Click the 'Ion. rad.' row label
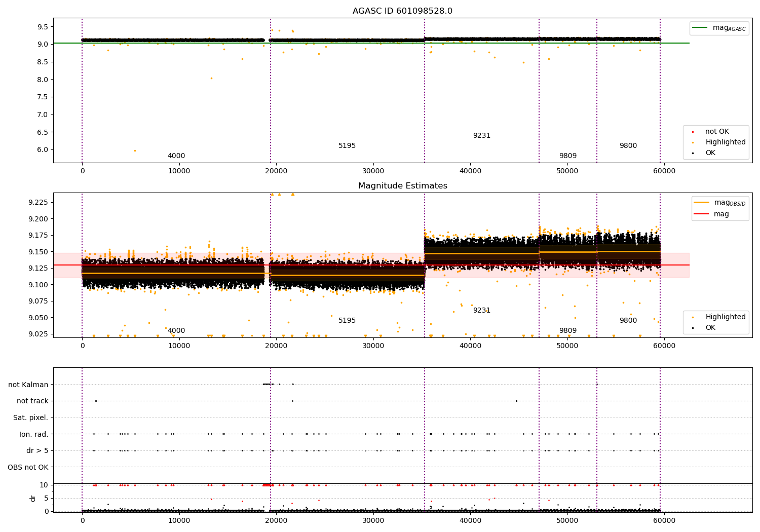 pos(34,434)
